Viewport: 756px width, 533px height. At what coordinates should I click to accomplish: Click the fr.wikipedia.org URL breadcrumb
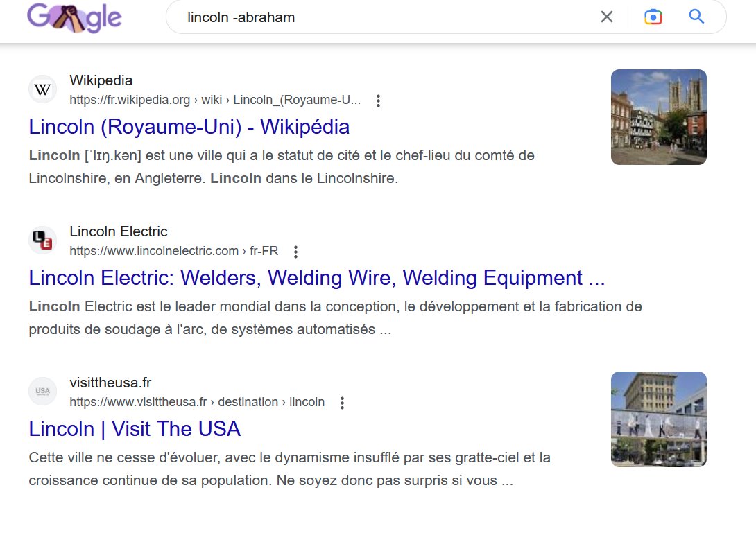[x=215, y=100]
